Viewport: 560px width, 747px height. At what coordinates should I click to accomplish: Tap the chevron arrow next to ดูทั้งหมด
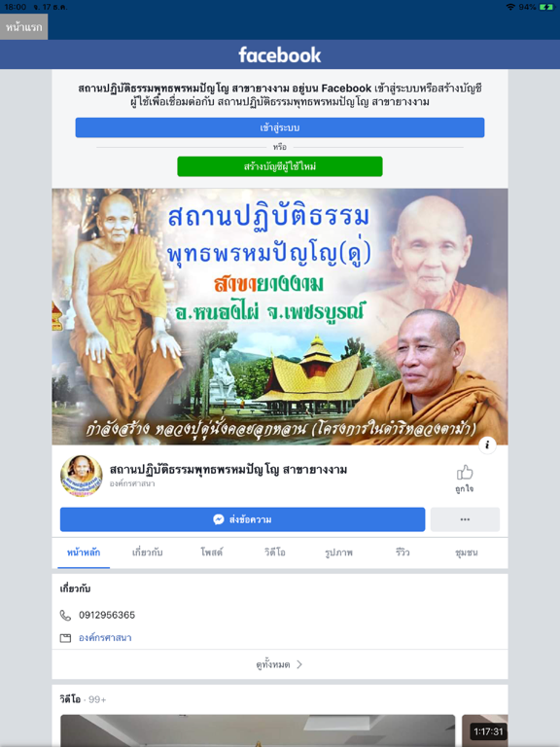point(299,664)
